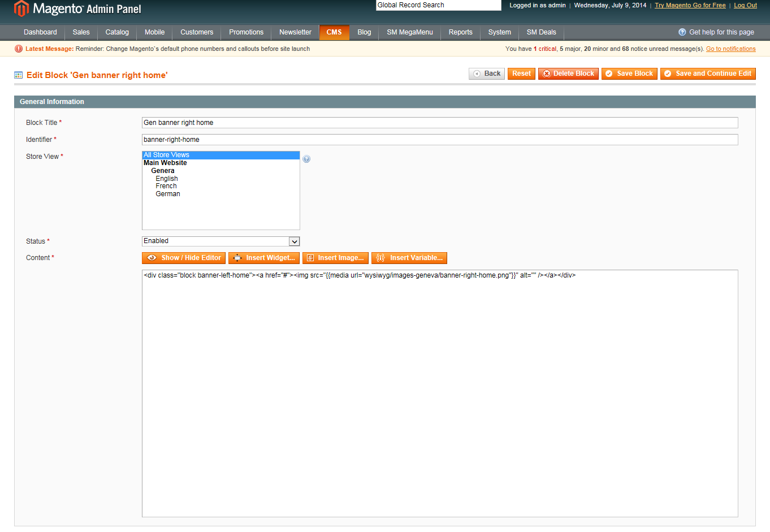The height and width of the screenshot is (532, 770).
Task: Open the SM Deals menu
Action: pos(541,32)
